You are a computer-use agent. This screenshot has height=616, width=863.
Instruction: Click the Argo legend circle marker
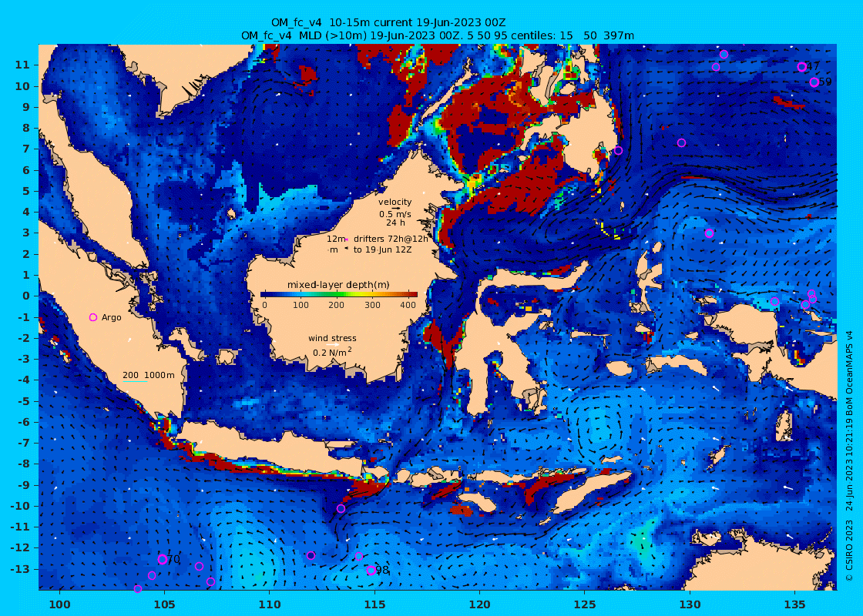93,317
